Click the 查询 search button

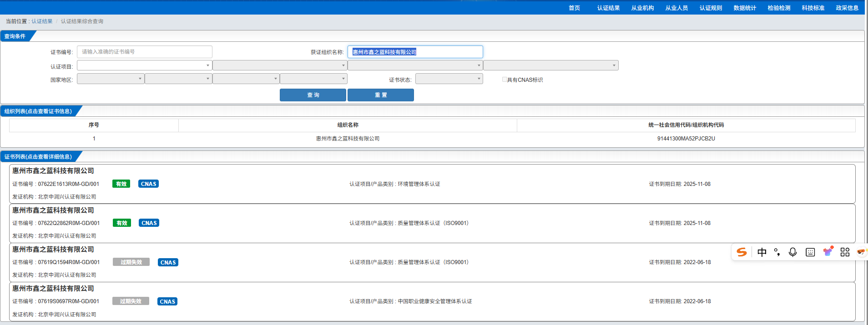point(313,95)
